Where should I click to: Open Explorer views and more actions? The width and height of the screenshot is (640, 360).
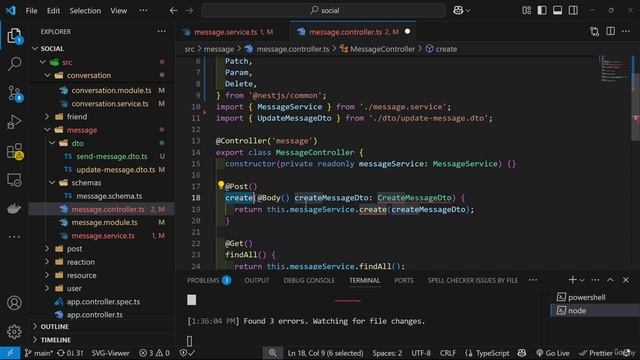(x=162, y=31)
